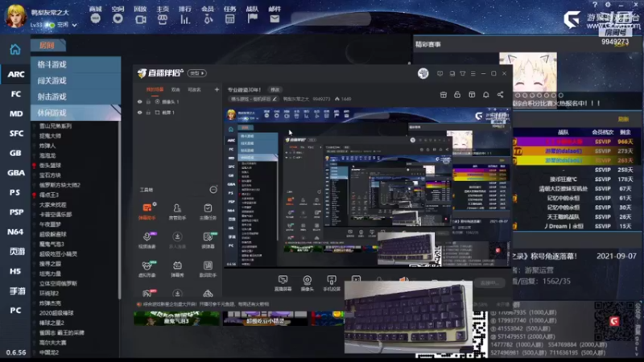Click the pencil edit icon beside stream category
The height and width of the screenshot is (362, 644).
275,99
